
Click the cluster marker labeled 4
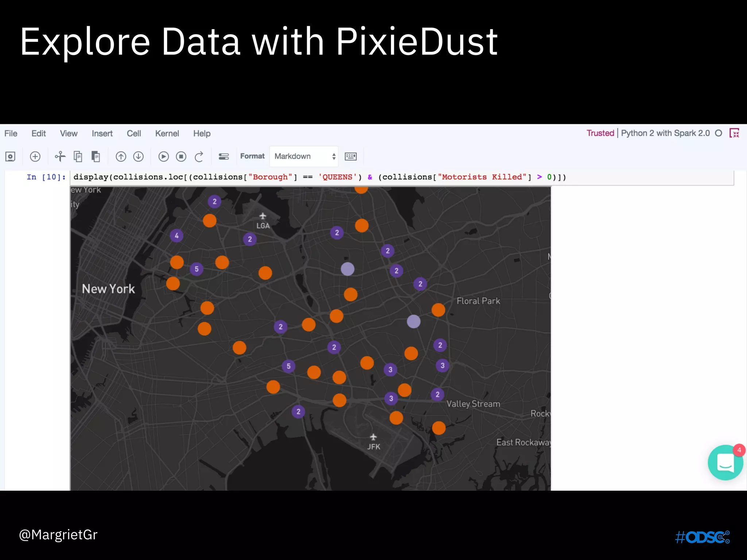177,236
